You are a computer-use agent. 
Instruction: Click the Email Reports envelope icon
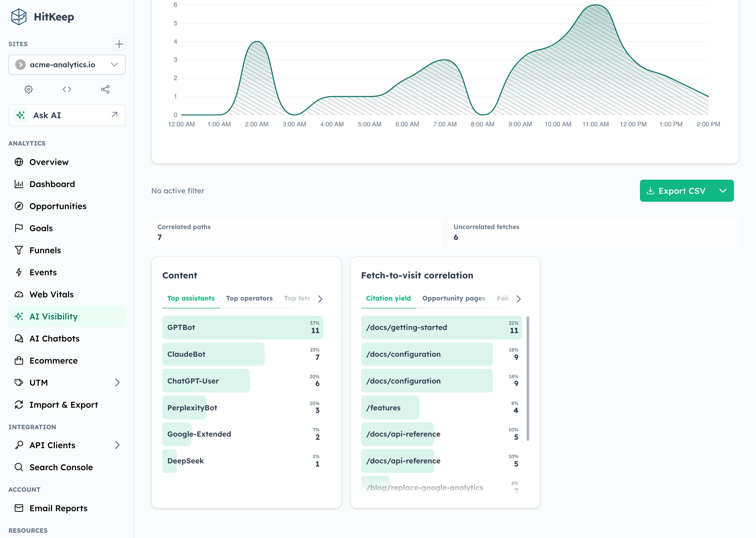pyautogui.click(x=19, y=508)
